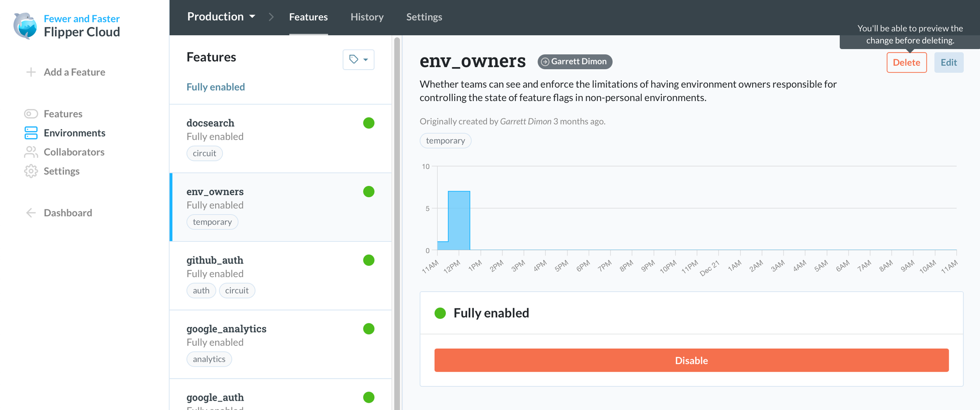980x410 pixels.
Task: Select the google_auth feature
Action: (281, 395)
